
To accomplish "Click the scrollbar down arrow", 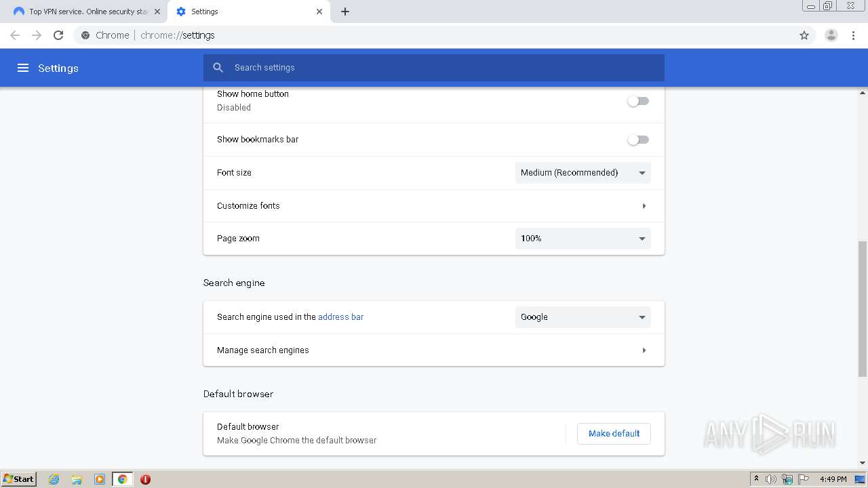I will coord(863,464).
